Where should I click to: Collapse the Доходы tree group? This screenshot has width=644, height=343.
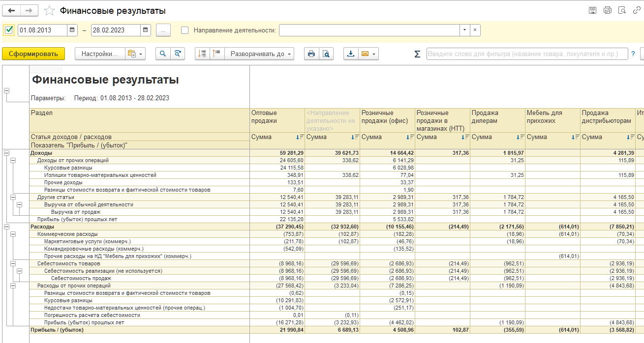coord(6,153)
